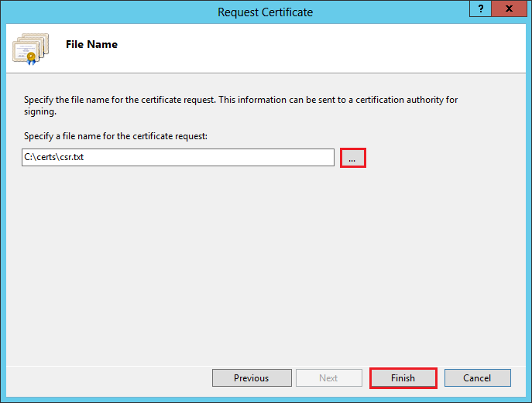Image resolution: width=532 pixels, height=403 pixels.
Task: Click the "Specify a file name" field label
Action: pos(115,137)
